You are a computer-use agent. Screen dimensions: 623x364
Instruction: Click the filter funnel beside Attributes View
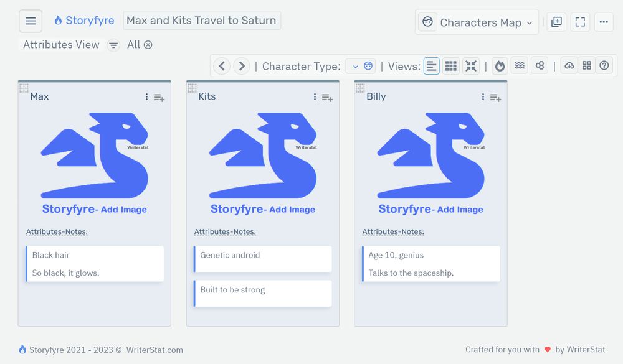[113, 45]
